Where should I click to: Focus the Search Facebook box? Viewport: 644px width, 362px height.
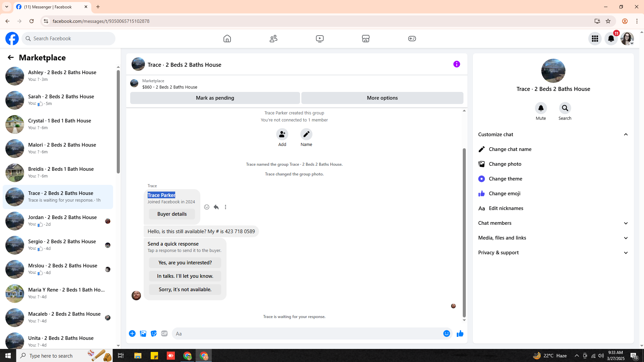[69, 39]
